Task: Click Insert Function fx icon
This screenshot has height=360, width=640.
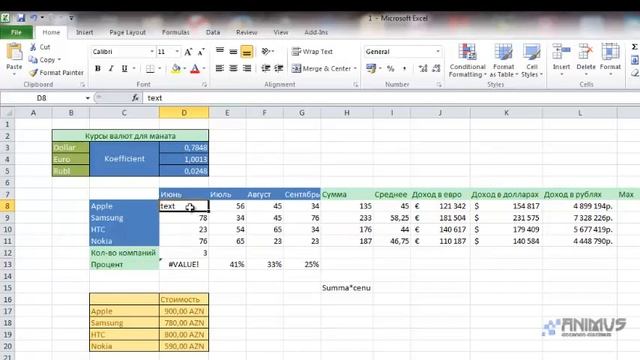Action: [135, 98]
